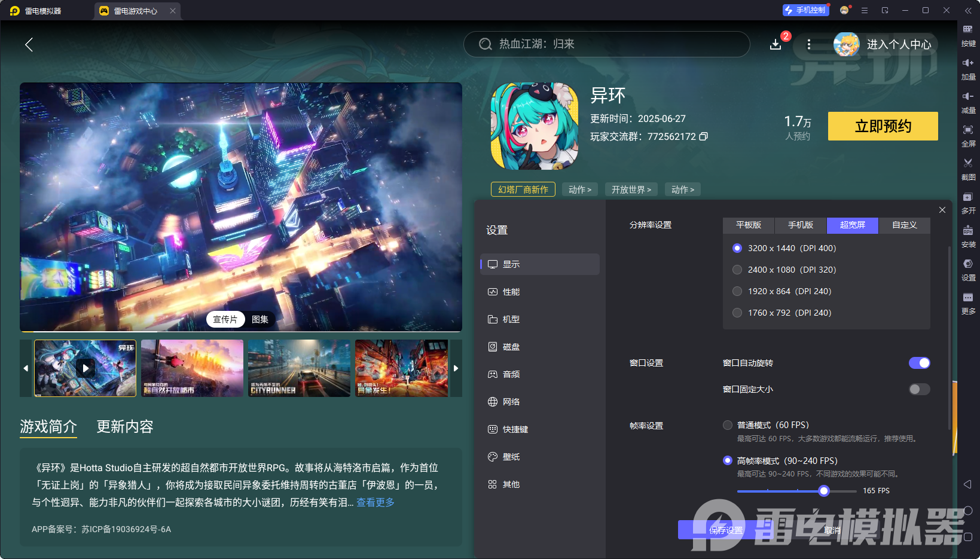Select resolution 1920 x 864
The height and width of the screenshot is (559, 980).
[x=737, y=291]
